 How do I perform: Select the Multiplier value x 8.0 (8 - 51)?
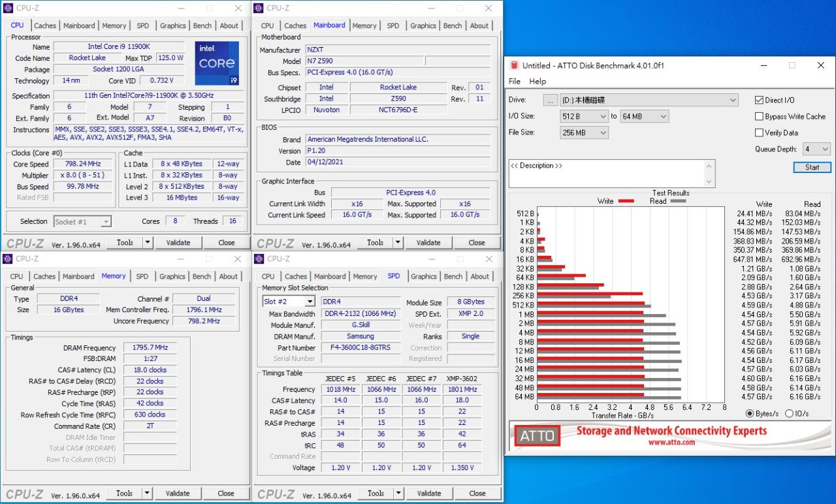point(83,175)
